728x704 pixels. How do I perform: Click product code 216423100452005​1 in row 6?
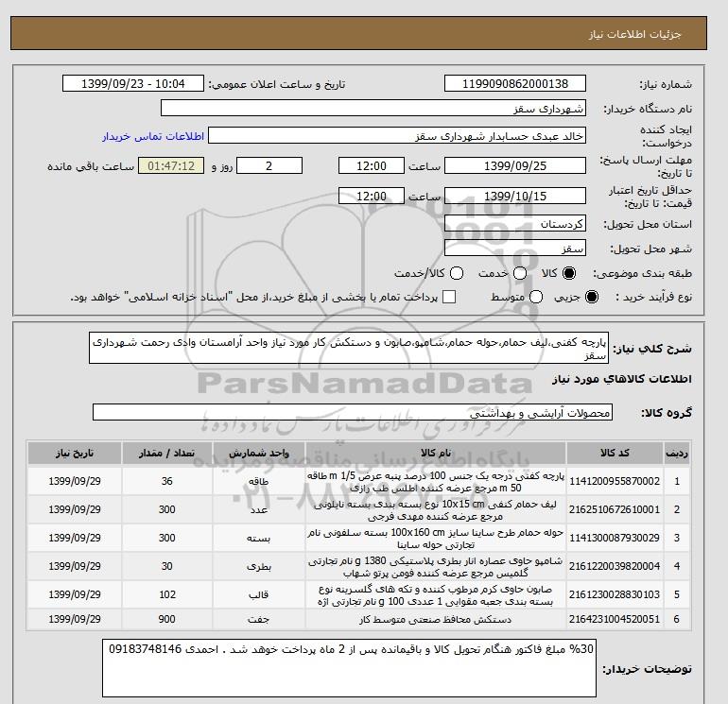tap(615, 619)
